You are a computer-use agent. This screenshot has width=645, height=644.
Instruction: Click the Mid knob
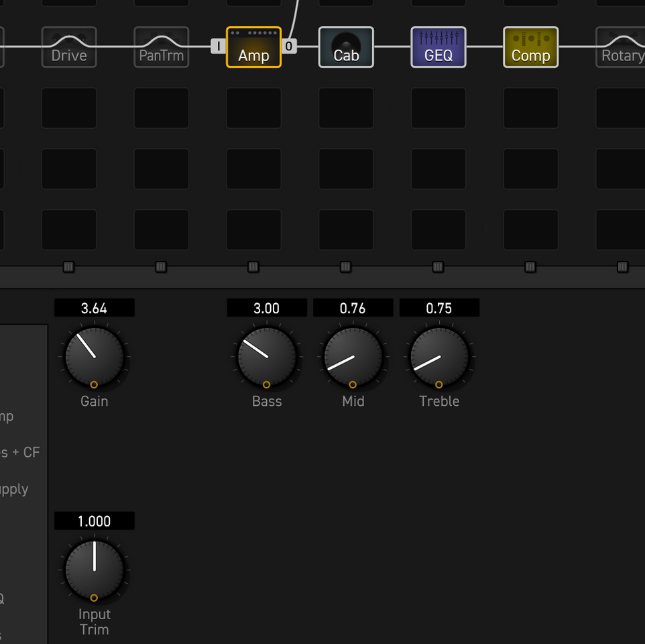pos(353,357)
